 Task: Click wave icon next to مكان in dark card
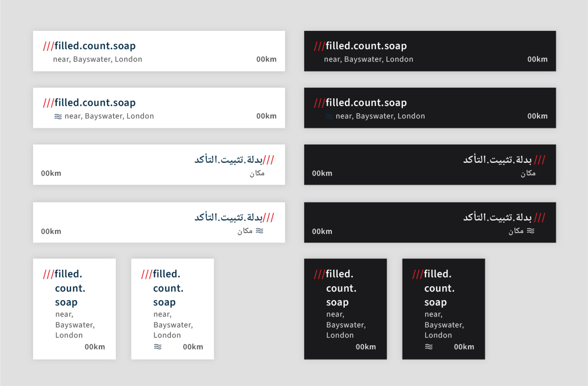coord(530,231)
